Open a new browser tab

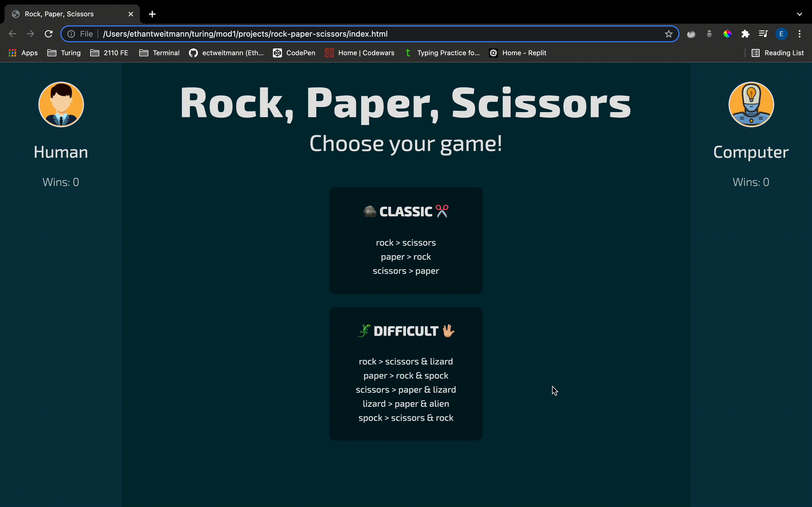pyautogui.click(x=152, y=14)
